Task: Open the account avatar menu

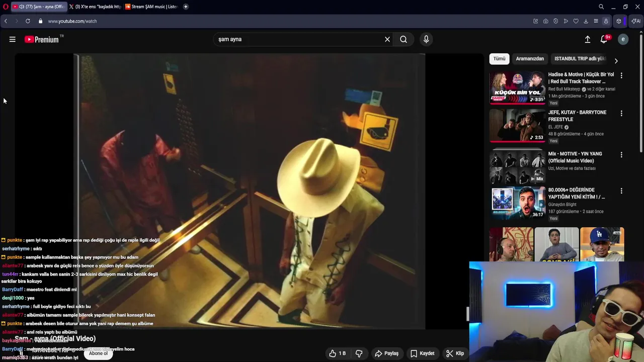Action: click(x=623, y=39)
